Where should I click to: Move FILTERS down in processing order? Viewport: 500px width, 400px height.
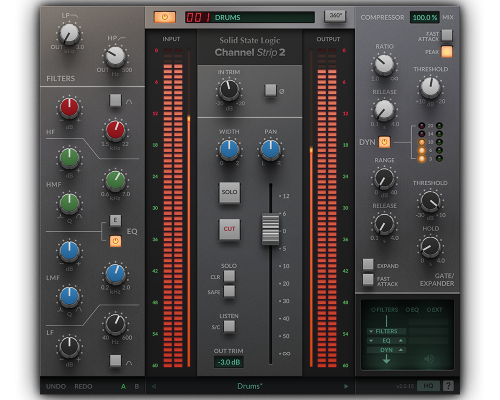pos(371,331)
